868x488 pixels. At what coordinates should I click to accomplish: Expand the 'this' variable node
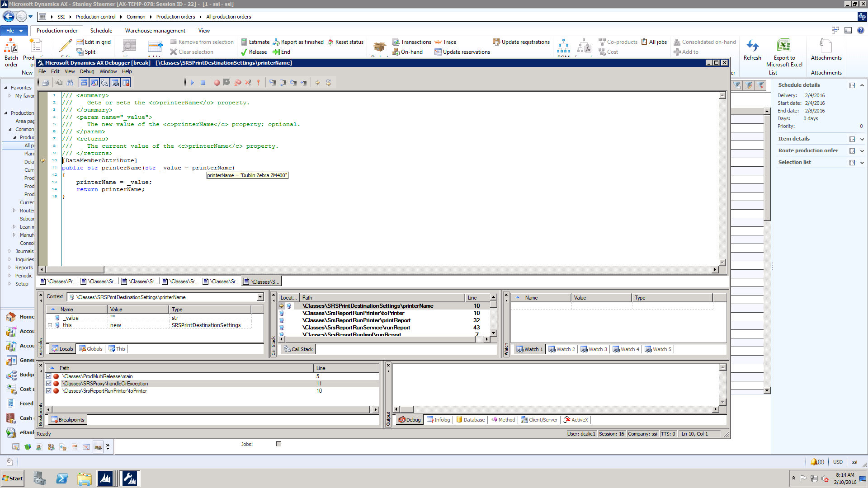coord(50,325)
